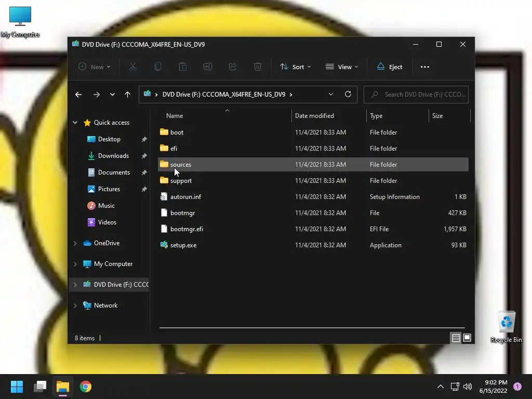Expand the address bar history dropdown
532x399 pixels.
(331, 95)
